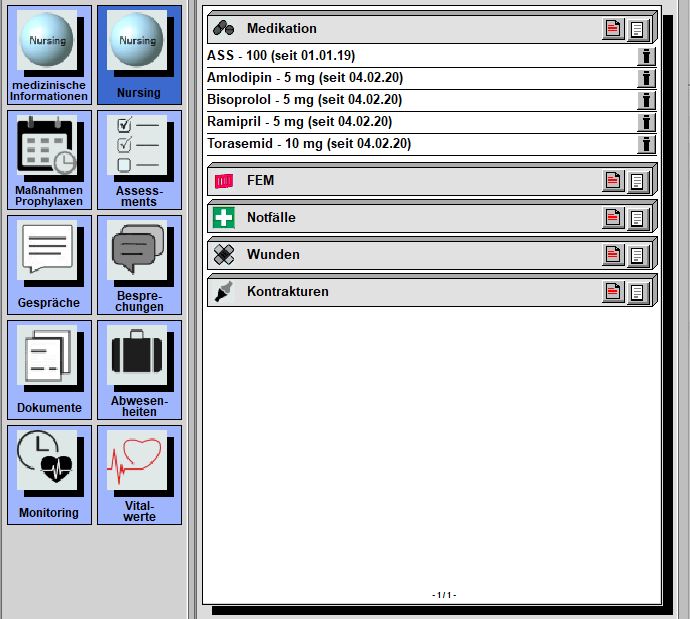This screenshot has height=619, width=690.
Task: Open the Assessments checklist tile
Action: click(139, 160)
